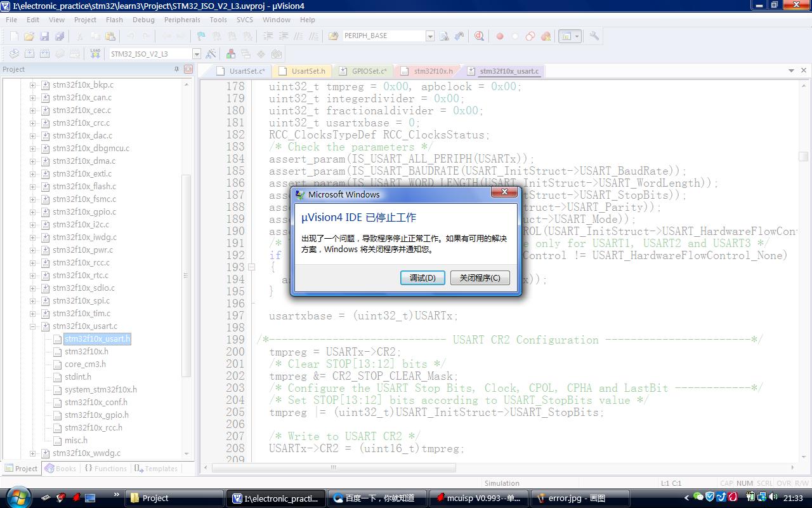Image resolution: width=812 pixels, height=508 pixels.
Task: Open Target Options magic wand icon
Action: [x=211, y=54]
